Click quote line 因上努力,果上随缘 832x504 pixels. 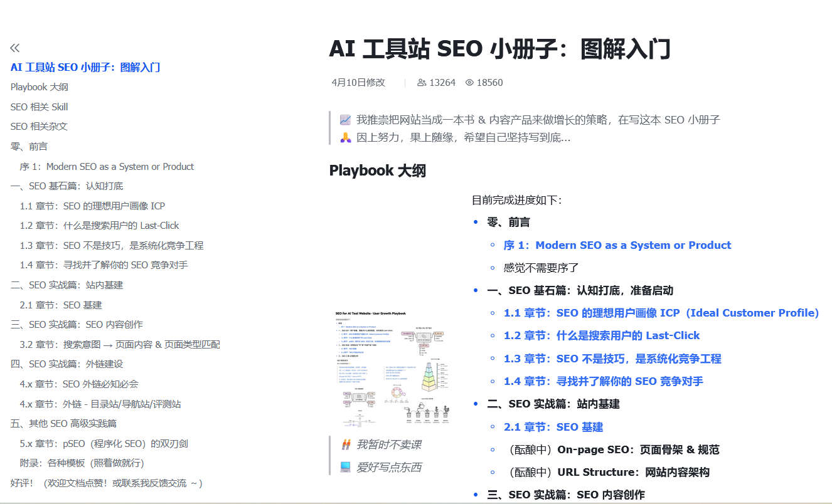(464, 137)
